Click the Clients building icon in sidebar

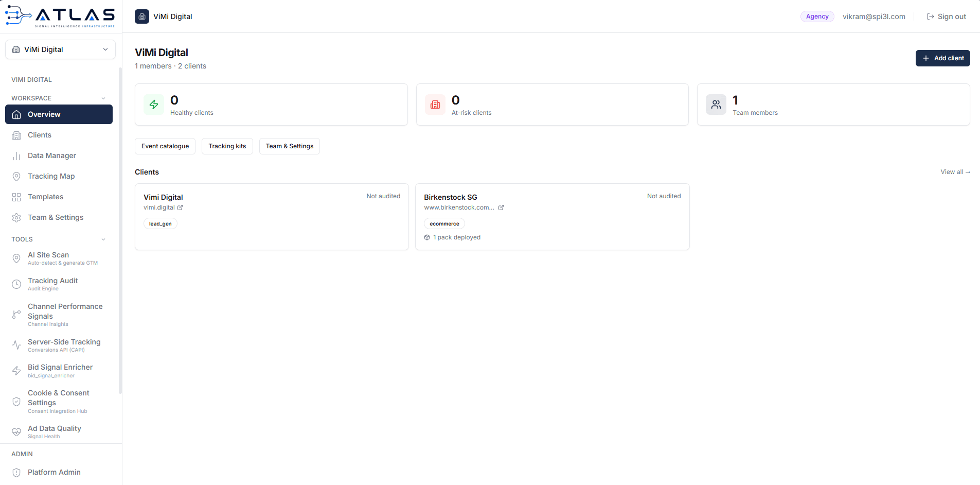pos(16,135)
